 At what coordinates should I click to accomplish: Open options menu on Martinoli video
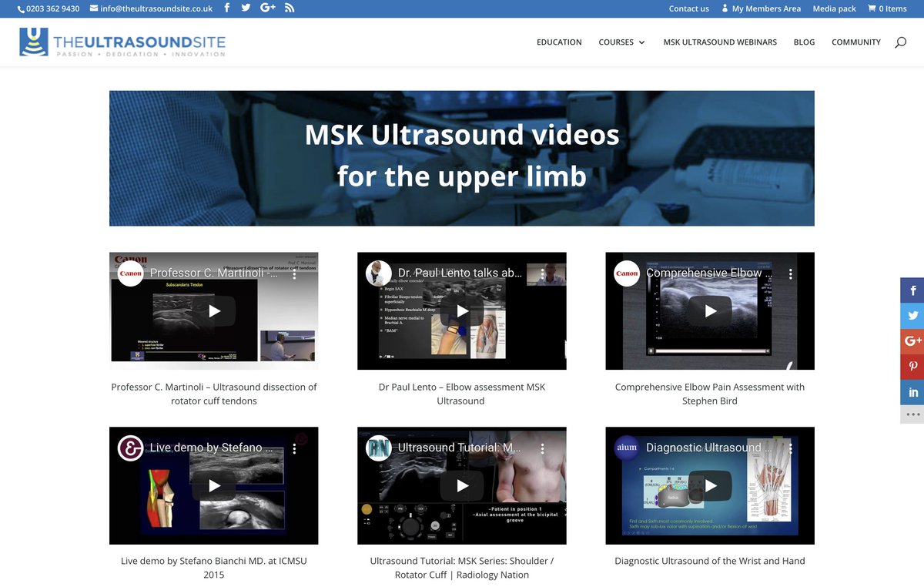[294, 273]
